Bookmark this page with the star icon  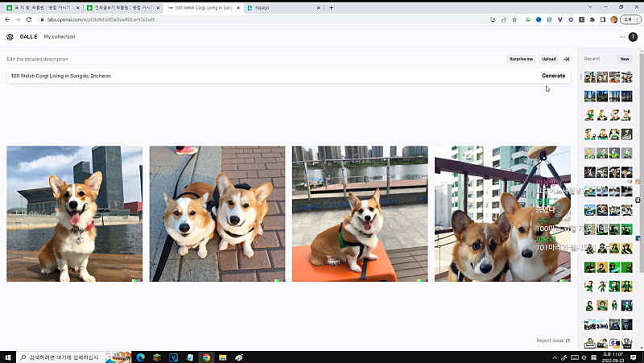tap(514, 19)
